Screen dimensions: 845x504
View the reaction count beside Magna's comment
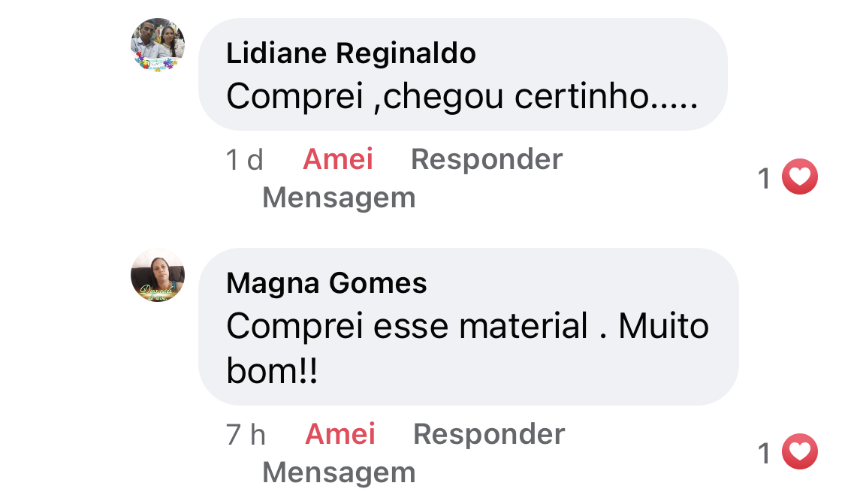tap(765, 454)
